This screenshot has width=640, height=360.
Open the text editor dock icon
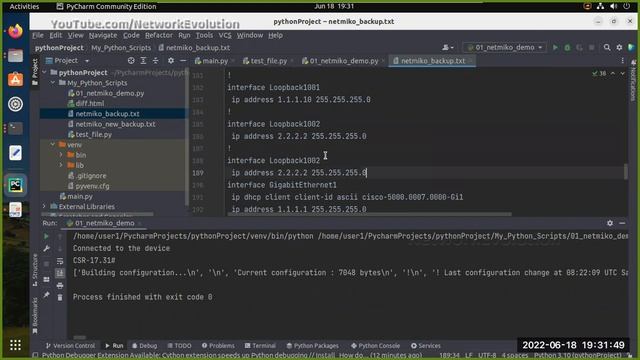16,153
